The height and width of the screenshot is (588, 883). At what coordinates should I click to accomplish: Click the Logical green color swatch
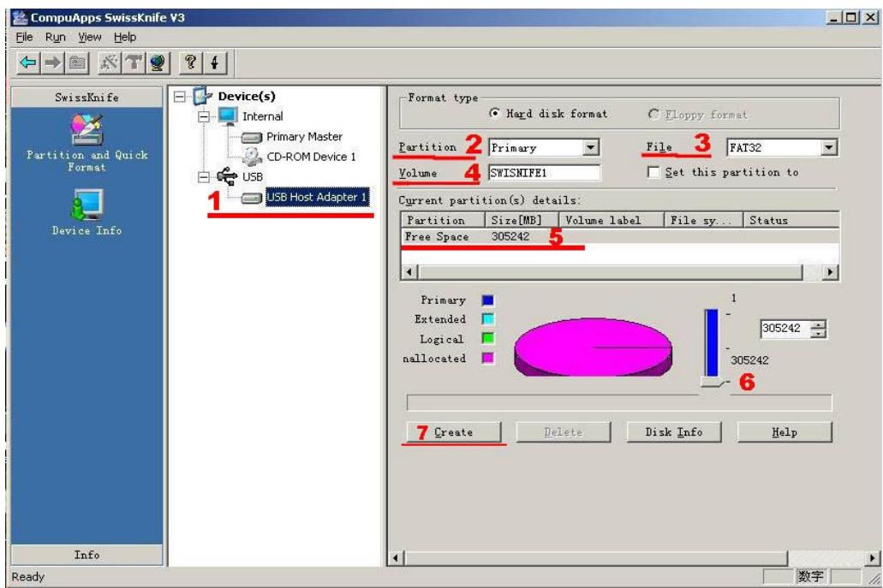(x=488, y=338)
